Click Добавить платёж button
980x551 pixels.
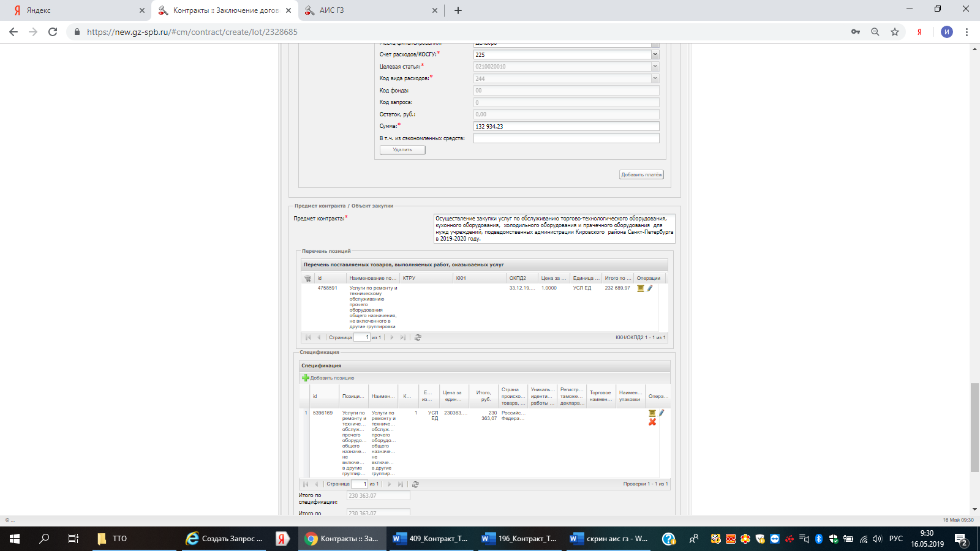(x=641, y=174)
